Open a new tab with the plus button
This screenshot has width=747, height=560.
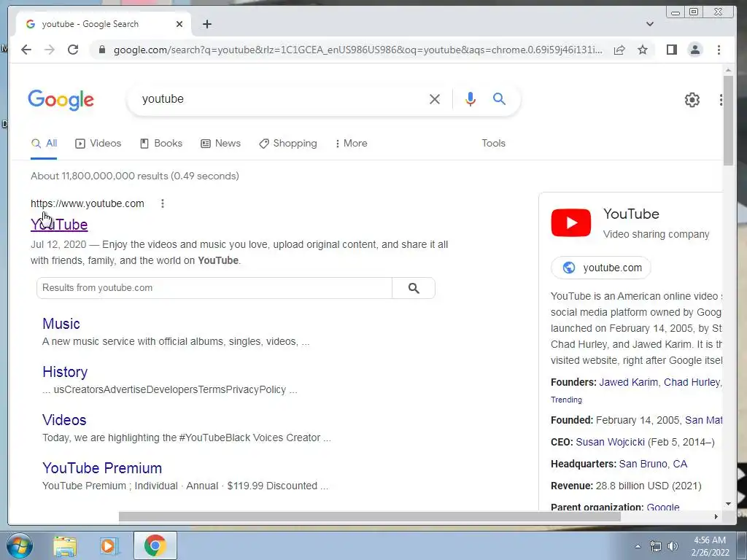pos(206,24)
